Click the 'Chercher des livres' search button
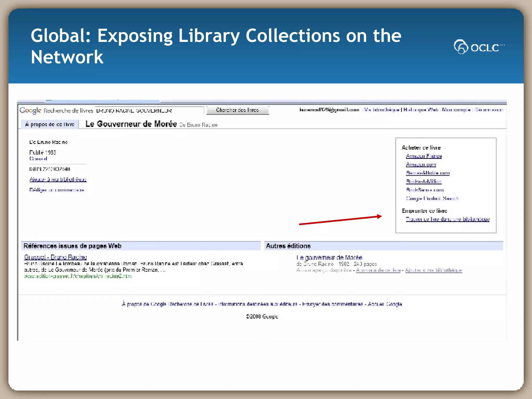This screenshot has width=532, height=399. 237,110
